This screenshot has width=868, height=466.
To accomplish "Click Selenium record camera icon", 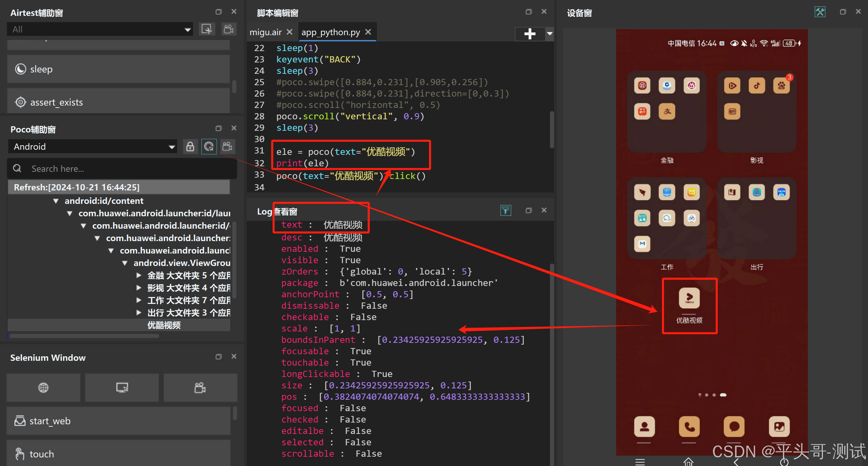I will (x=200, y=387).
